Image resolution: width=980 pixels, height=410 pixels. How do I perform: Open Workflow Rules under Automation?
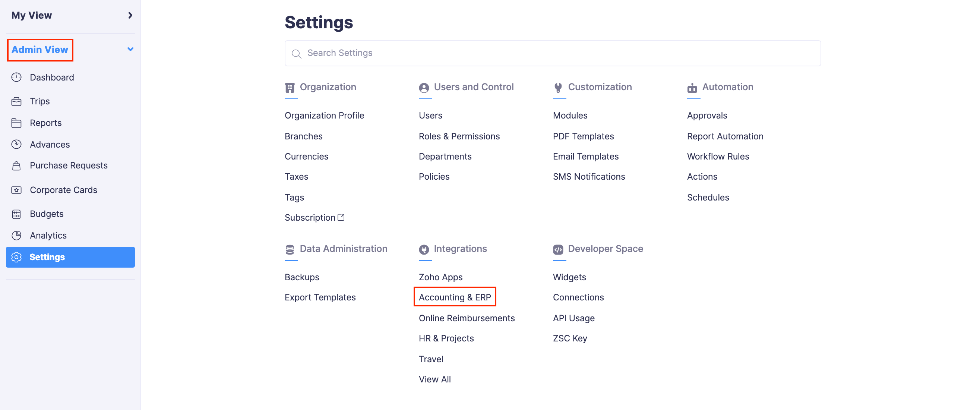(718, 156)
